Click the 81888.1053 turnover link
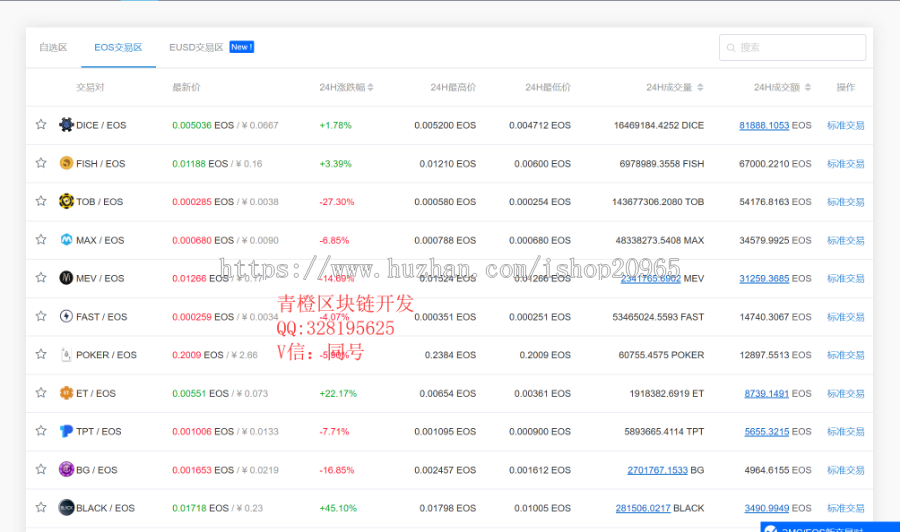The width and height of the screenshot is (900, 532). coord(764,125)
